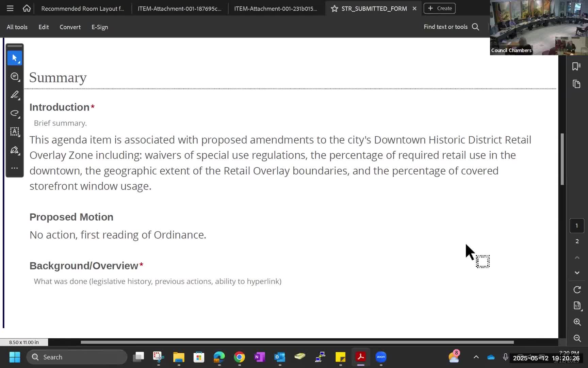Click the add comment tool

(x=15, y=77)
